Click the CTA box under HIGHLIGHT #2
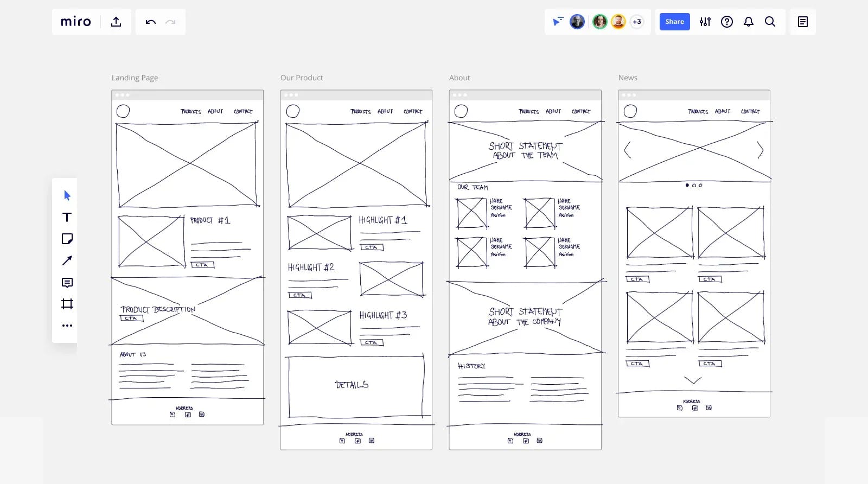 (299, 295)
